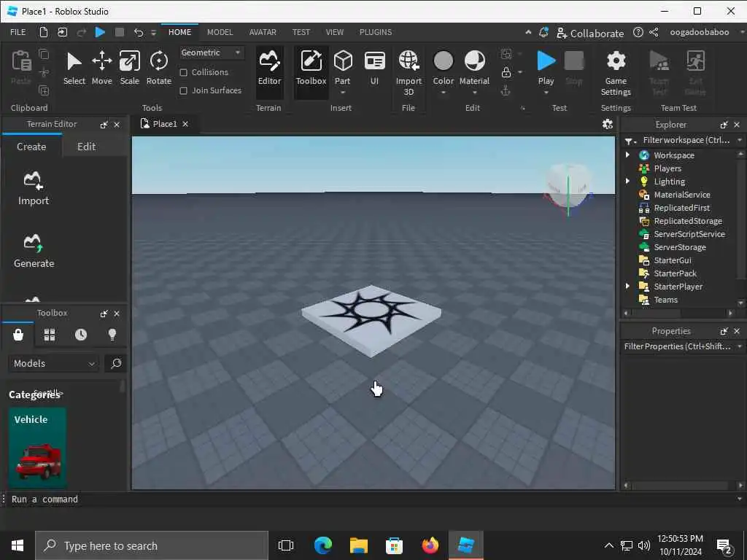This screenshot has height=560, width=747.
Task: Enable the Collisions checkbox
Action: point(183,72)
